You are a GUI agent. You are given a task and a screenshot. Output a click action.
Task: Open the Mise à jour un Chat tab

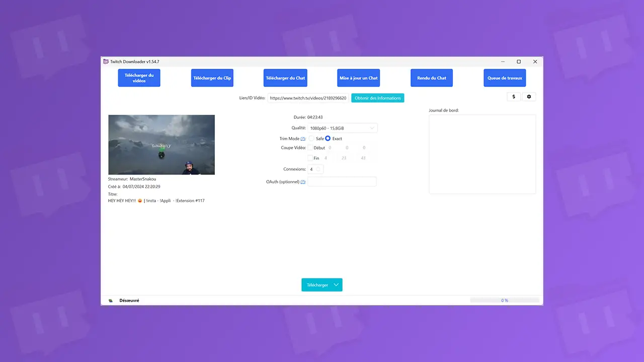coord(358,78)
